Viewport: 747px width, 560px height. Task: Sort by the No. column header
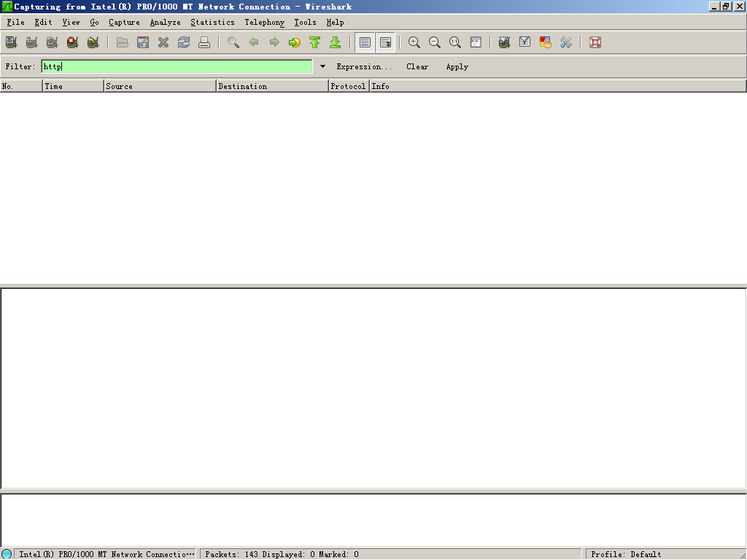[21, 86]
